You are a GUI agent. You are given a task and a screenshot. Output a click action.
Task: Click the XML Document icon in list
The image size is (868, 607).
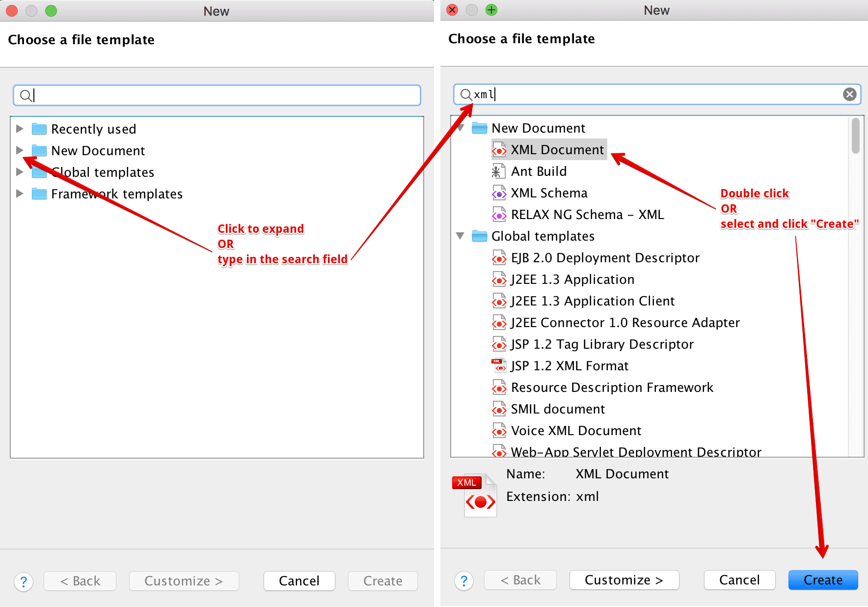pyautogui.click(x=499, y=150)
